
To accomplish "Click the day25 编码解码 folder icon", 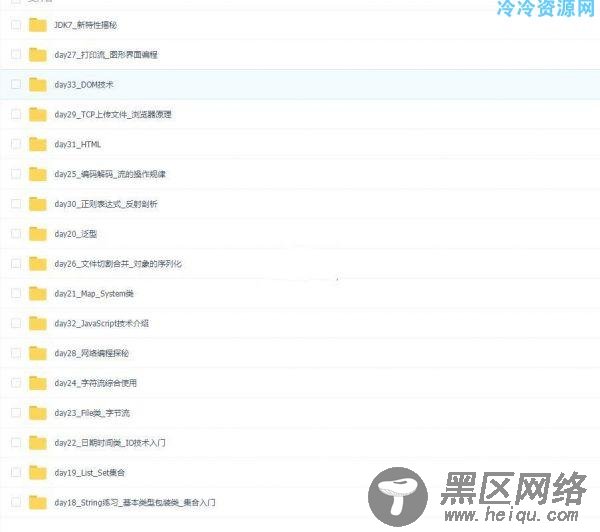I will [38, 174].
